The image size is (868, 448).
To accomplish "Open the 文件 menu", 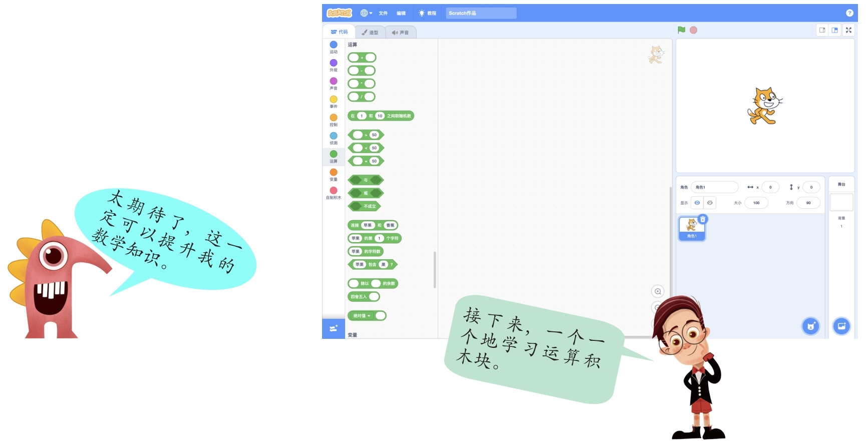I will coord(383,13).
